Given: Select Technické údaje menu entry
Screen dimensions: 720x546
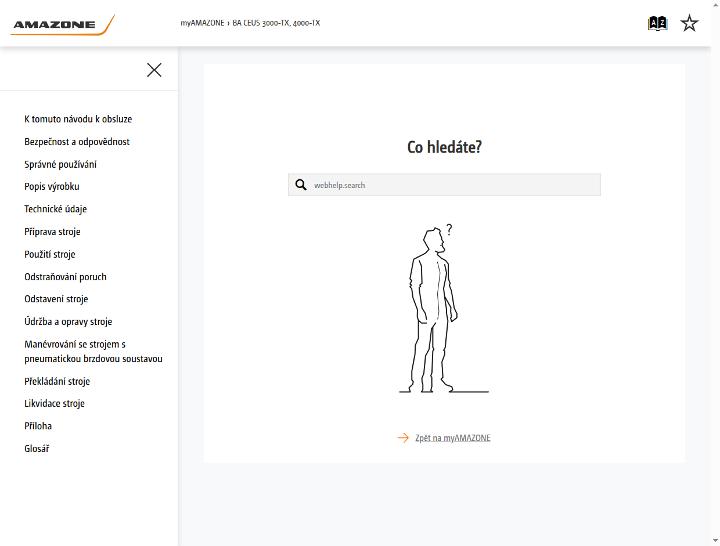Looking at the screenshot, I should tap(56, 209).
